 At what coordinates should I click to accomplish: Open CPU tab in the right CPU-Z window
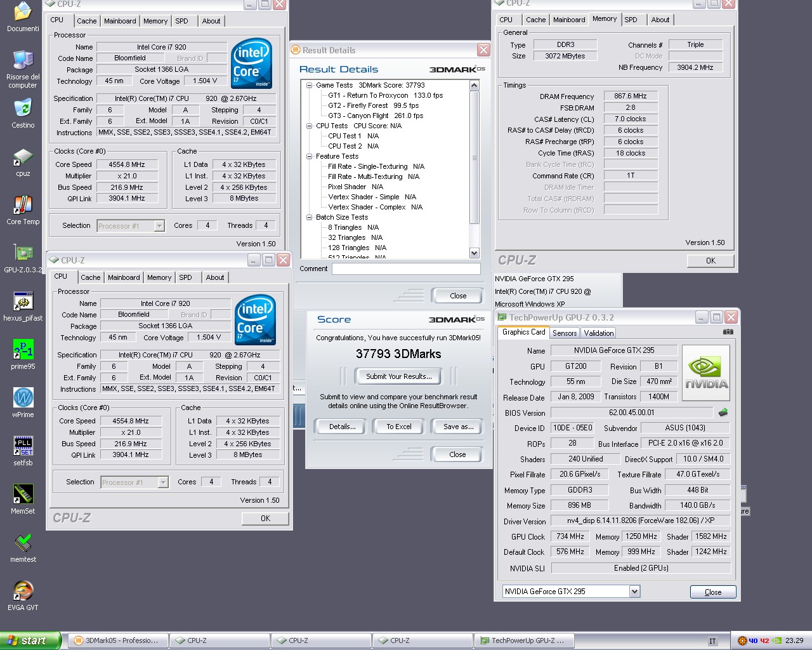coord(506,20)
